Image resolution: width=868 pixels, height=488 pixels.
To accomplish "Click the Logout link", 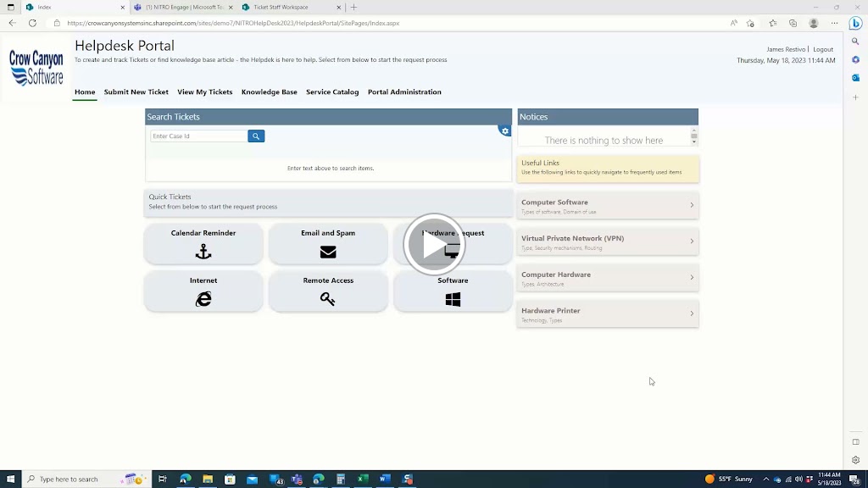I will pyautogui.click(x=822, y=49).
